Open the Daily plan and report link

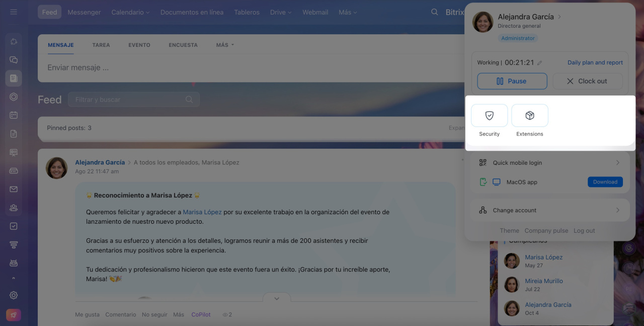pos(595,62)
